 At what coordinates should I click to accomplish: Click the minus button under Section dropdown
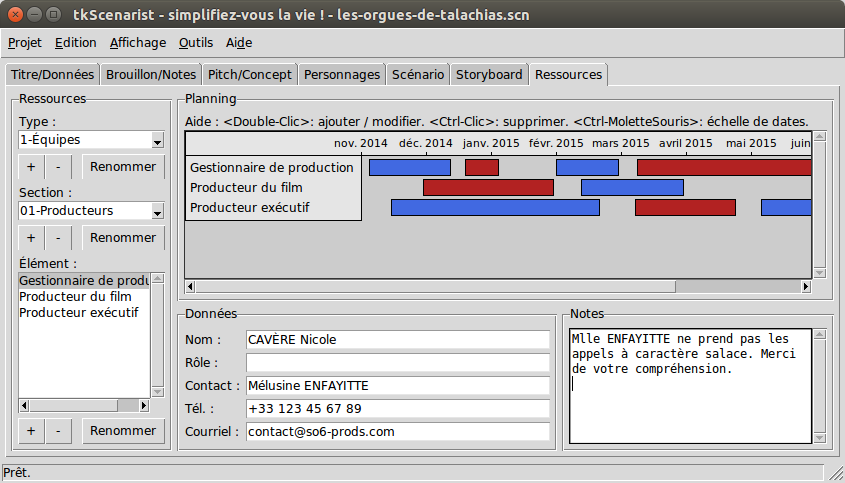[58, 238]
